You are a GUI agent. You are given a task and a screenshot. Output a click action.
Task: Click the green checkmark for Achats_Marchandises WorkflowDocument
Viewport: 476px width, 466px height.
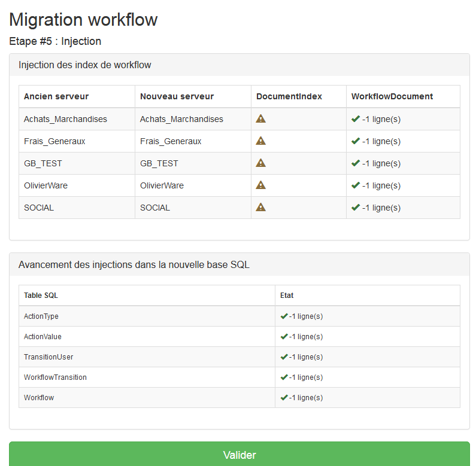click(356, 119)
